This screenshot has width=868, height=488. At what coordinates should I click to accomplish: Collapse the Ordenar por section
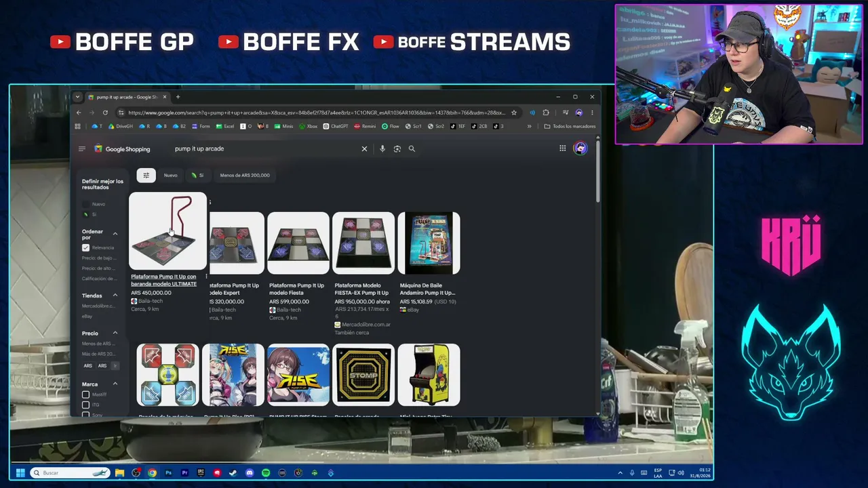115,234
